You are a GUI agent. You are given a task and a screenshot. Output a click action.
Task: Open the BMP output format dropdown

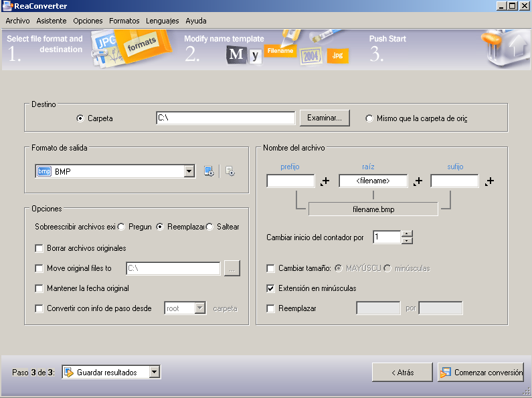click(x=189, y=171)
